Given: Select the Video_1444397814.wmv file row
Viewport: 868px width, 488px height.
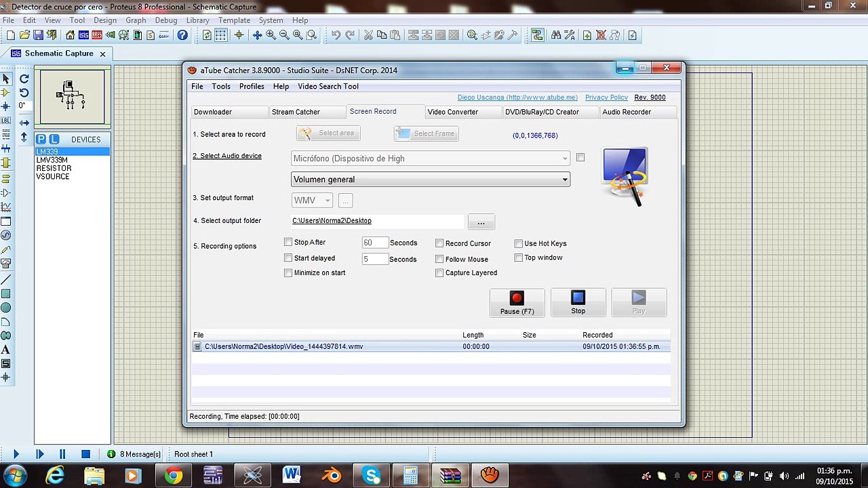Looking at the screenshot, I should coord(431,346).
